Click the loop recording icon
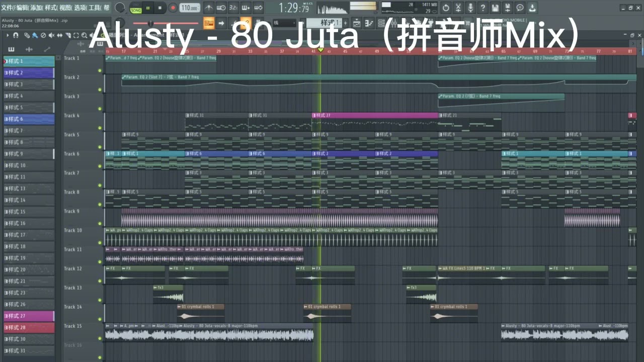This screenshot has width=644, height=362. coord(258,8)
